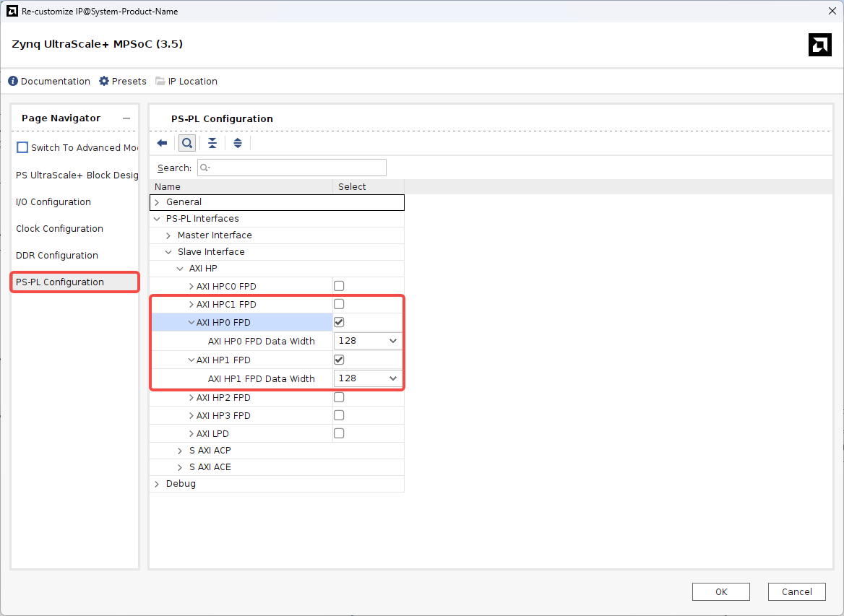Focus the Search input field
Image resolution: width=844 pixels, height=616 pixels.
tap(292, 168)
